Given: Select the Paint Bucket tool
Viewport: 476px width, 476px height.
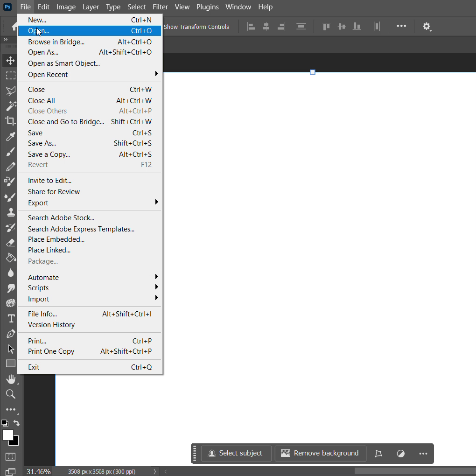Looking at the screenshot, I should (x=10, y=258).
